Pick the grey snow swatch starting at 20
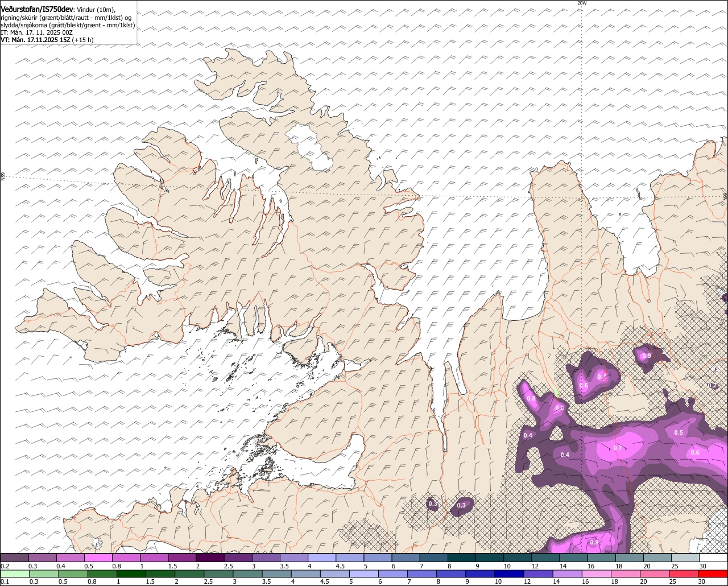The image size is (728, 586). 657,558
